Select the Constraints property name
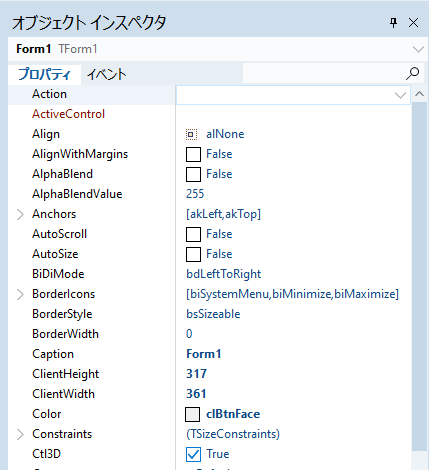429x470 pixels. pos(62,434)
